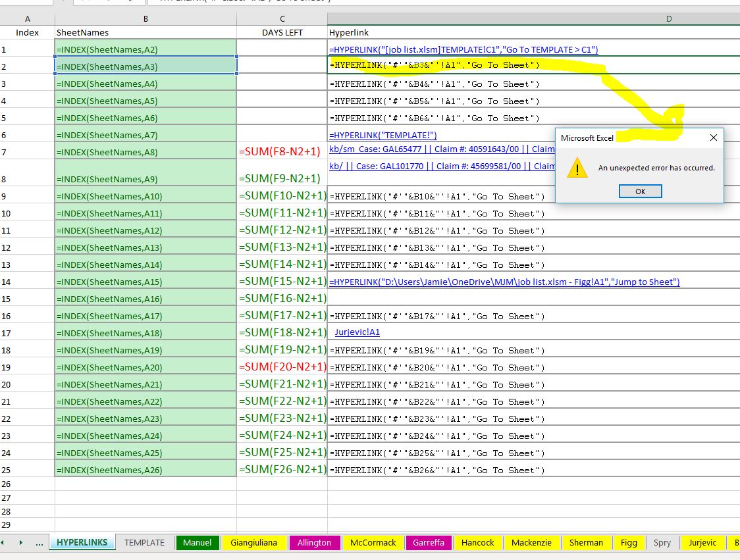
Task: Switch to the TEMPLATE sheet tab
Action: pyautogui.click(x=144, y=542)
